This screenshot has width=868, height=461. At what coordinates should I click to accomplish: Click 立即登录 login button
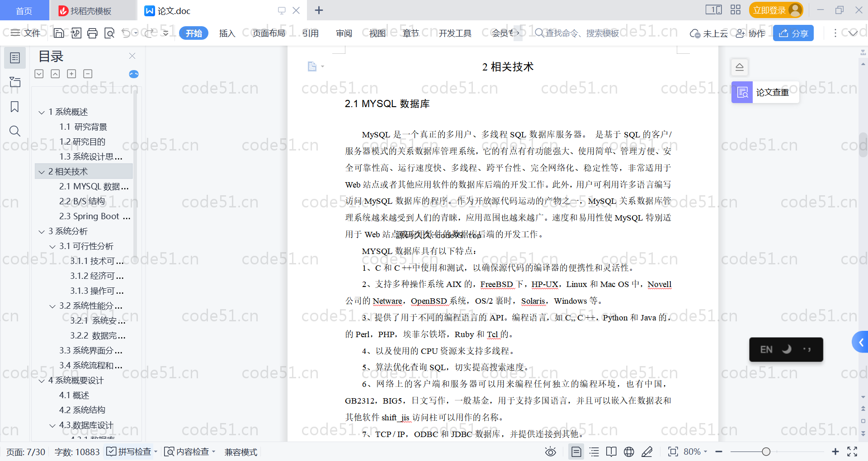tap(776, 10)
